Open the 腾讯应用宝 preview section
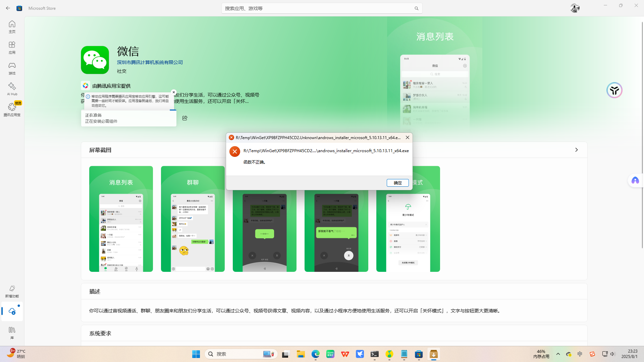Viewport: 644px width, 362px height. pyautogui.click(x=12, y=109)
